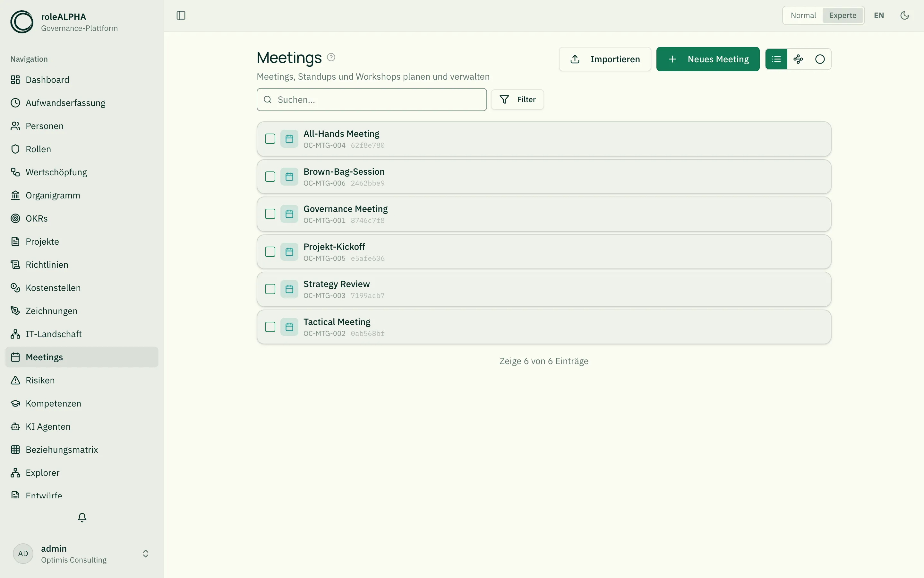Open Wertschöpfung section
924x578 pixels.
(x=82, y=172)
